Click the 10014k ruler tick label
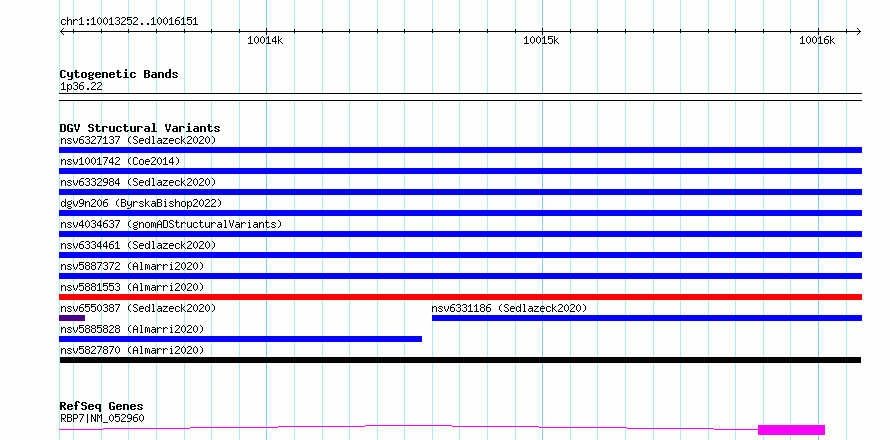Screen dimensions: 890x440 click(x=265, y=40)
